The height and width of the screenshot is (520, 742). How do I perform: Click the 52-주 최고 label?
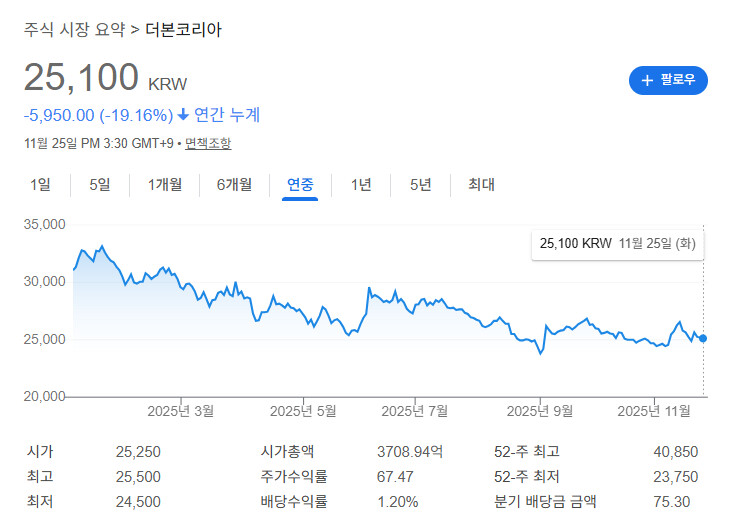coord(526,451)
